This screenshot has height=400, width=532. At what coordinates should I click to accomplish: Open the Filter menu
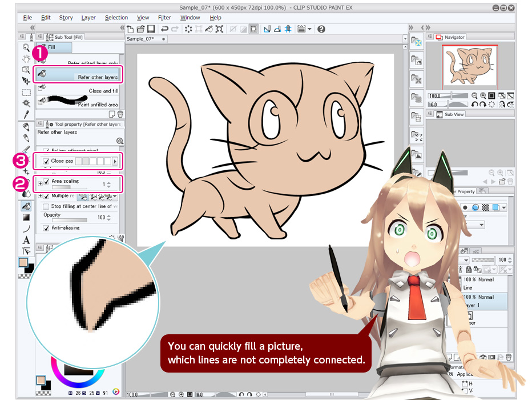pyautogui.click(x=164, y=18)
